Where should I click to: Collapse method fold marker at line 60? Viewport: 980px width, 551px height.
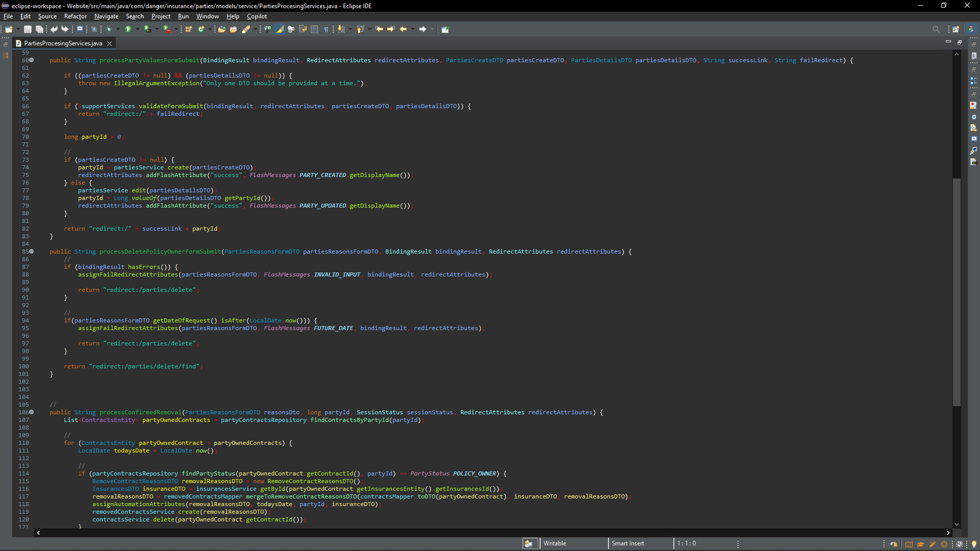(32, 60)
